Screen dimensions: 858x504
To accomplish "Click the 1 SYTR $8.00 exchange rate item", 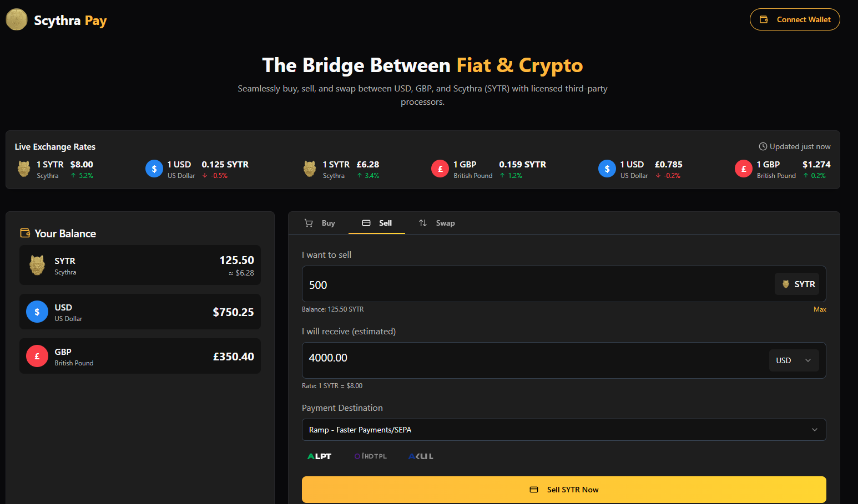I will pyautogui.click(x=55, y=169).
